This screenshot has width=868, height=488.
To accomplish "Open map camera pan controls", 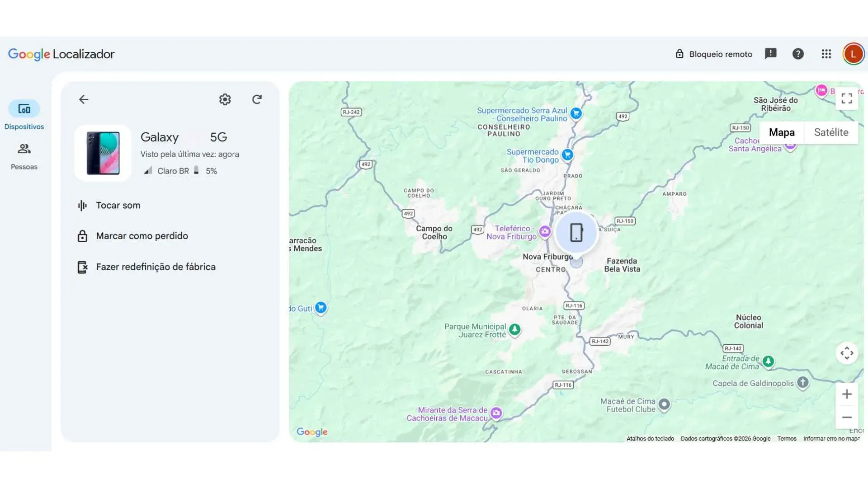I will pyautogui.click(x=847, y=353).
